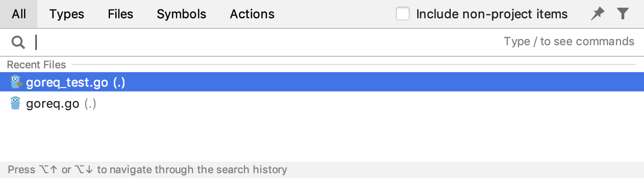Click the (.) path next to goreq_test.go
Image resolution: width=644 pixels, height=178 pixels.
[x=119, y=82]
